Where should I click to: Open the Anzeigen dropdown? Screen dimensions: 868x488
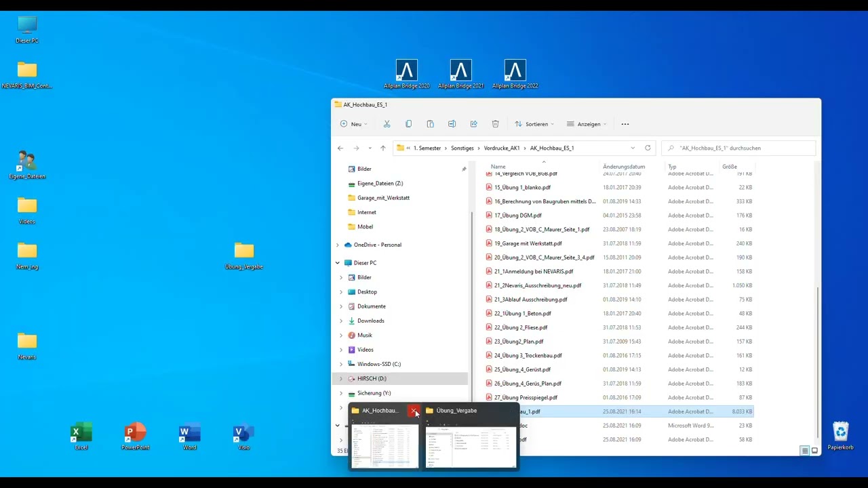(587, 124)
